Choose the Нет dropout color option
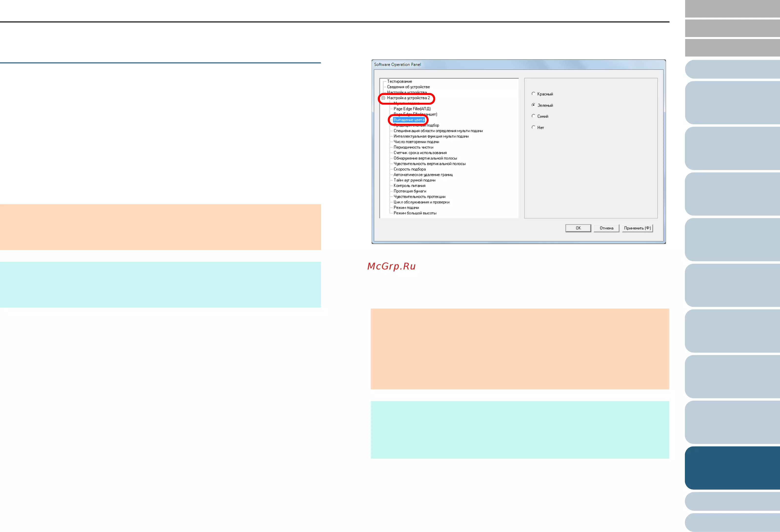Screen dimensions: 780x532 point(533,127)
